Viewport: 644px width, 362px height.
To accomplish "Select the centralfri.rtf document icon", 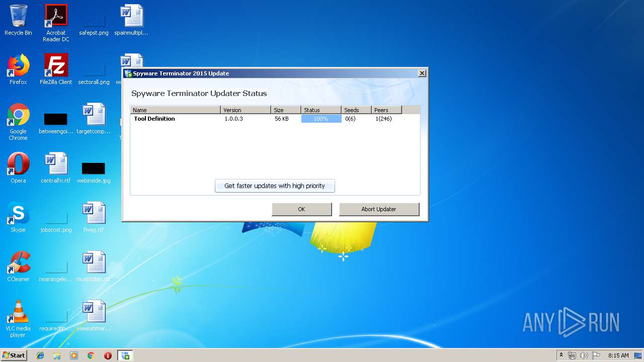I will (56, 168).
